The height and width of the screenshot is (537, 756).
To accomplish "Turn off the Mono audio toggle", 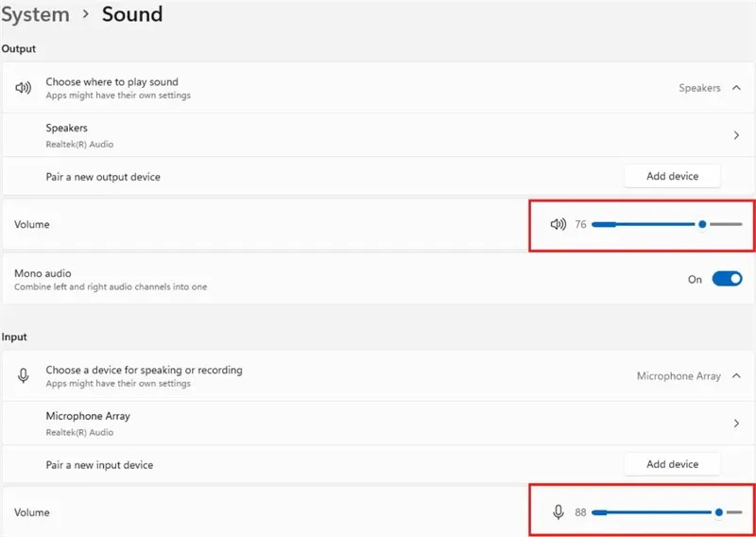I will [727, 279].
